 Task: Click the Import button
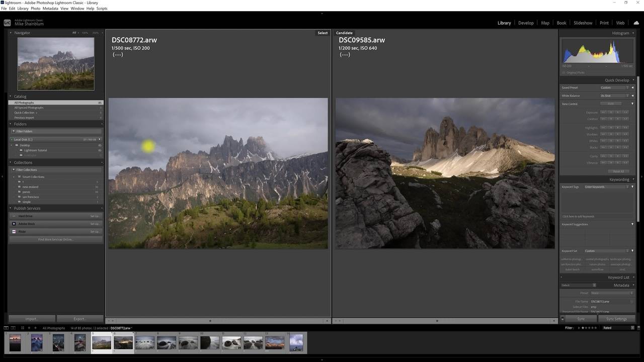(31, 319)
